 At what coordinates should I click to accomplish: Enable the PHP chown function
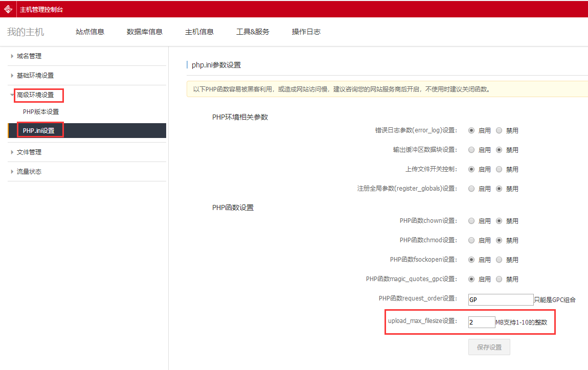click(x=471, y=221)
